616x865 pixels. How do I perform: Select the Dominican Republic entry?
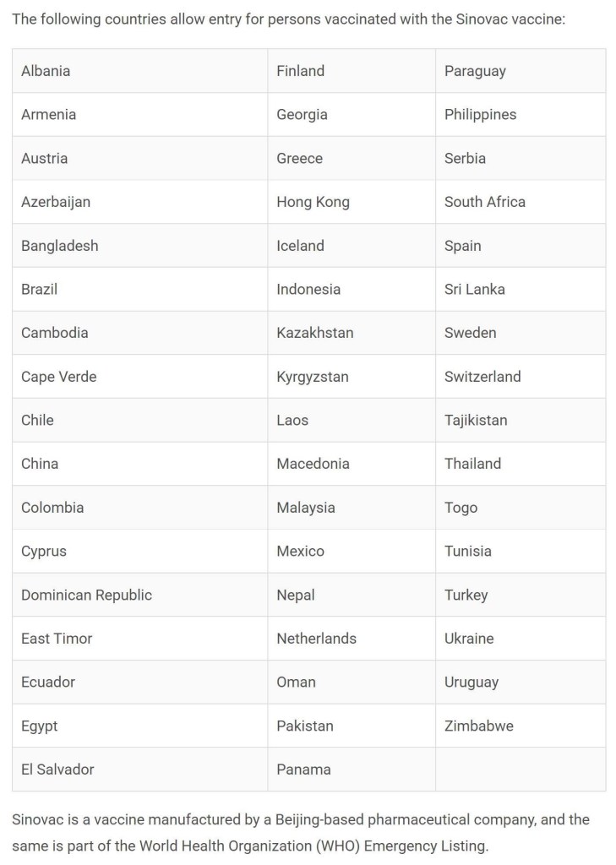pos(87,595)
